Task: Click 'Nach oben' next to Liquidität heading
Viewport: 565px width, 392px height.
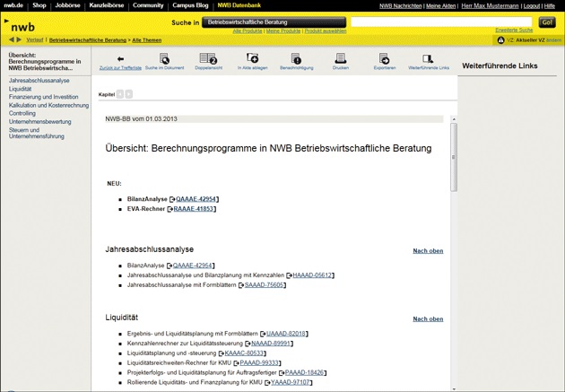Action: [x=428, y=318]
